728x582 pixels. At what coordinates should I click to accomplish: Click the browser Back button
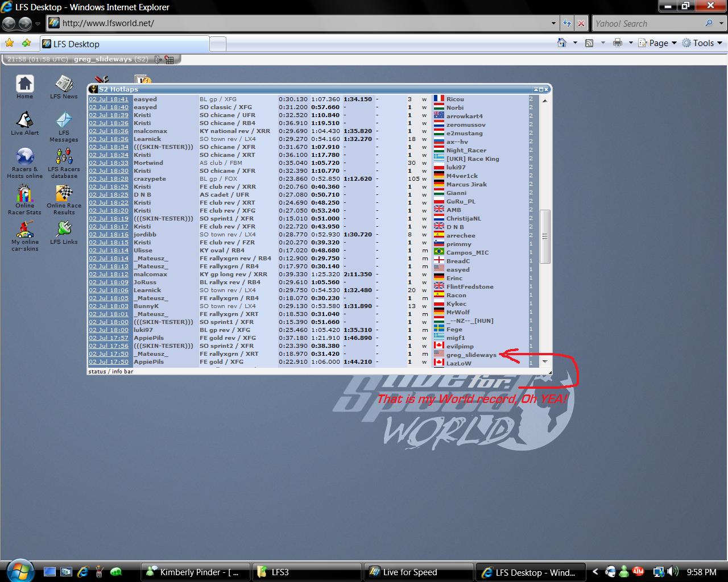tap(9, 23)
